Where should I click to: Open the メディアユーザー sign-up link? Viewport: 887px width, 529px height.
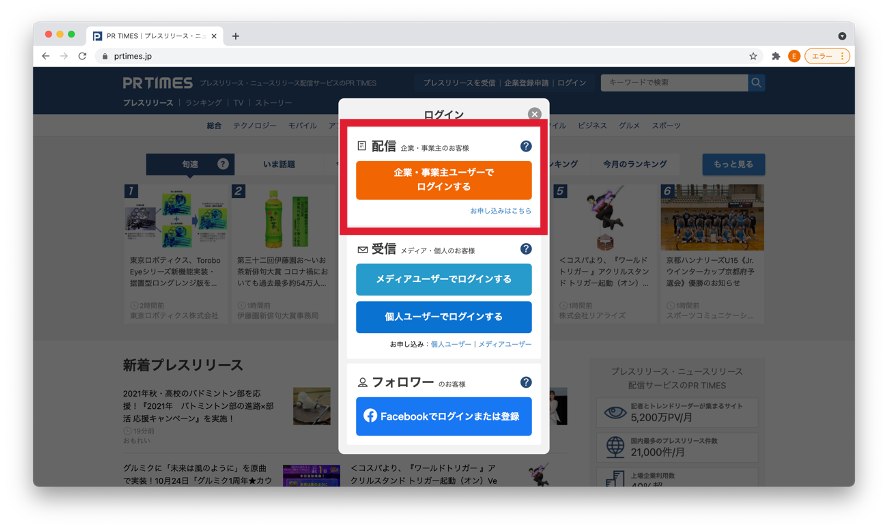[x=505, y=344]
